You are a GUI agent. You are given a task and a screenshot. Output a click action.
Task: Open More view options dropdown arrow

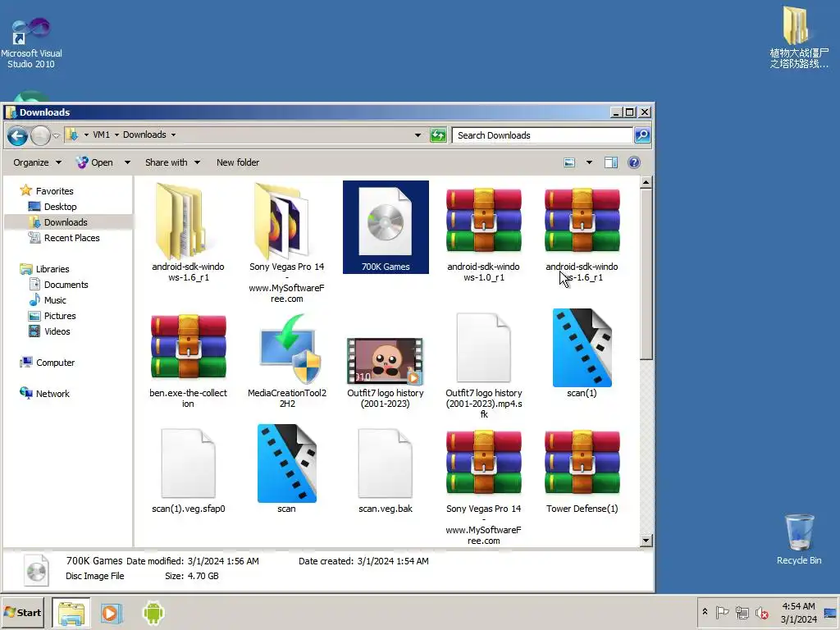589,162
